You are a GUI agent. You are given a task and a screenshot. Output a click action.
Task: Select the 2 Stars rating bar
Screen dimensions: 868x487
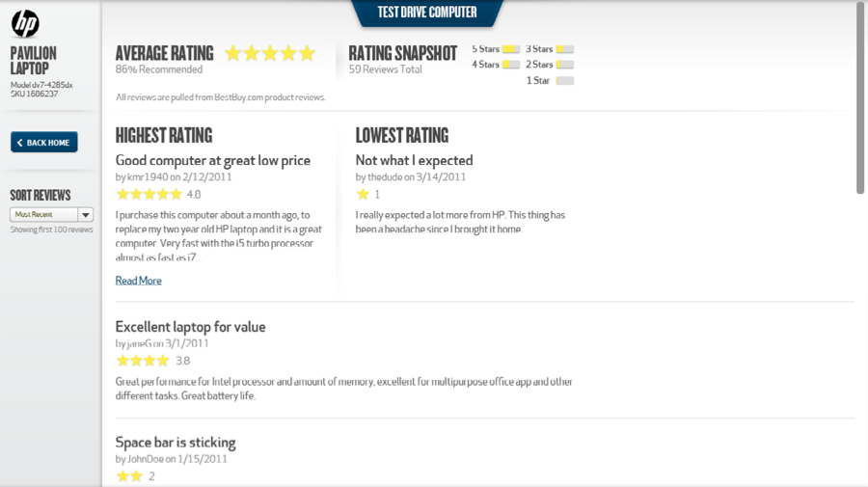click(564, 65)
